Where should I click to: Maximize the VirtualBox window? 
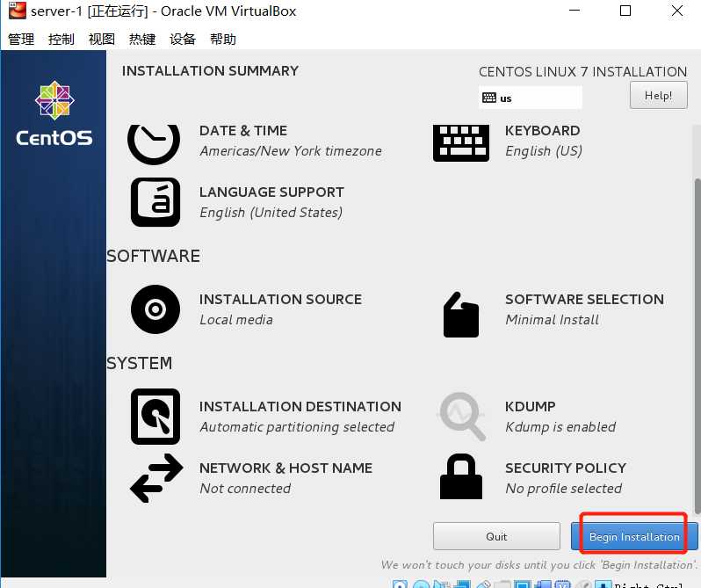tap(625, 11)
